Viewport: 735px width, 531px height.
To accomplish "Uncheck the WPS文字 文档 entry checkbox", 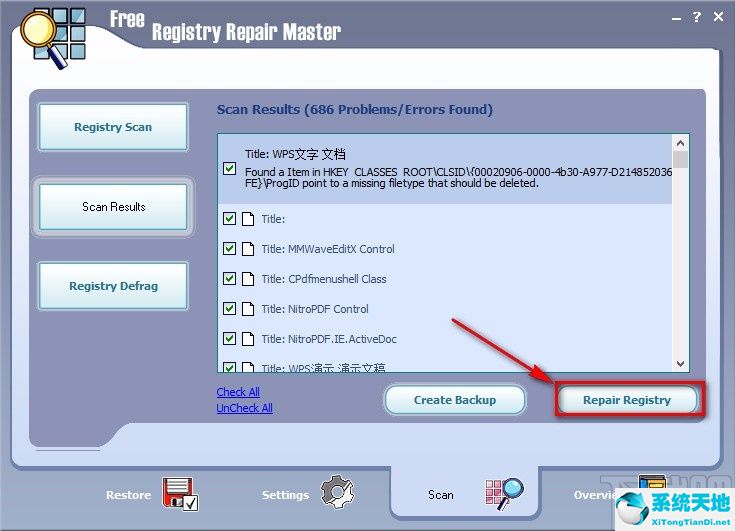I will point(230,169).
